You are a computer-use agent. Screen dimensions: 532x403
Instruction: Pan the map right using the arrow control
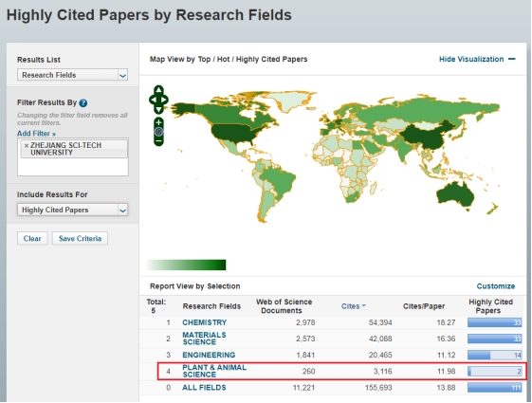coord(164,100)
